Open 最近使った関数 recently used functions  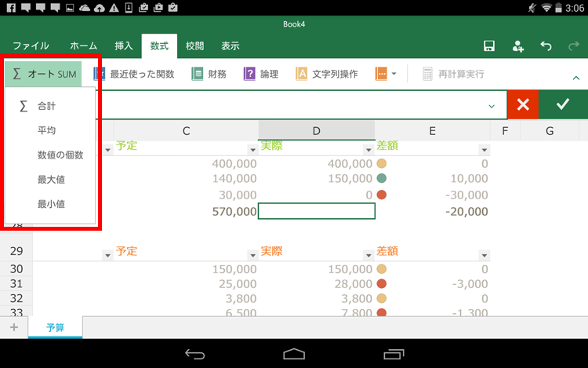pyautogui.click(x=133, y=75)
